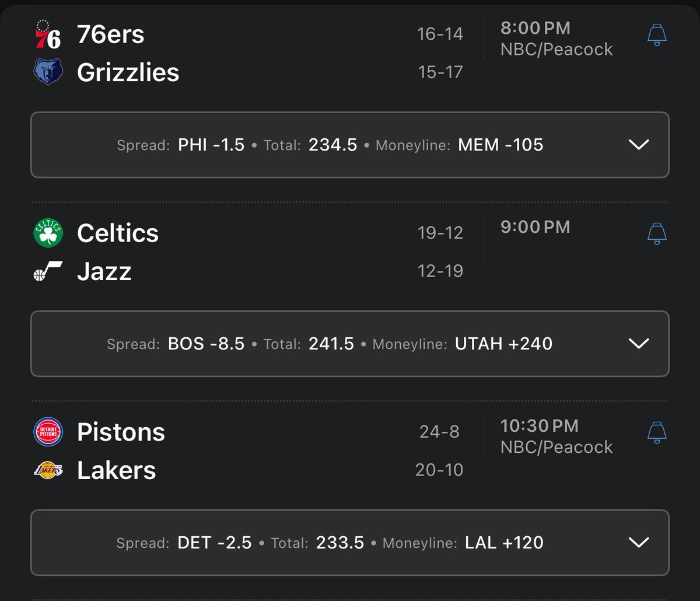Toggle alert bell for 76ers-Grizzlies game

(x=657, y=34)
